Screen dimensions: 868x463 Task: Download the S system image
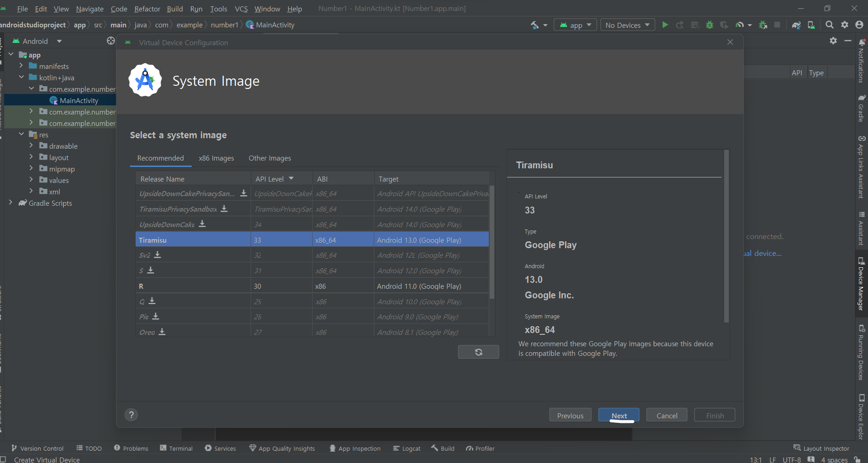click(151, 270)
